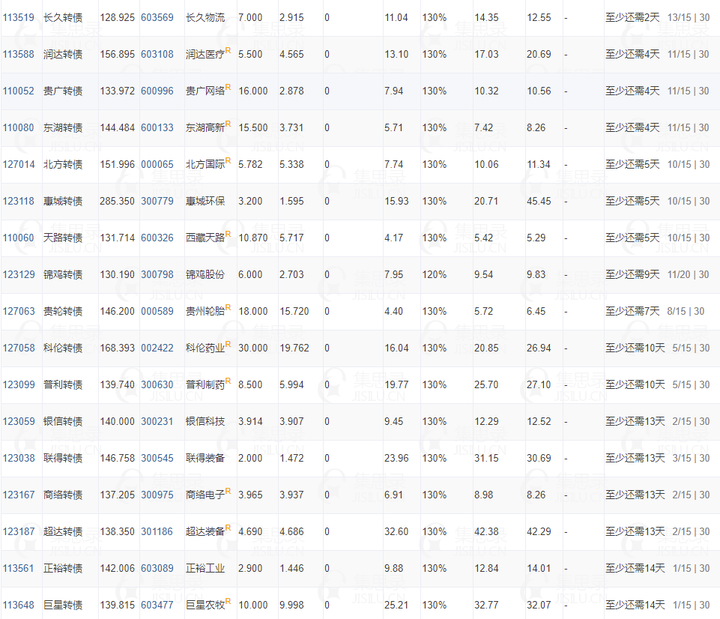Select progress text 至少还需9天
This screenshot has width=720, height=619.
tap(632, 275)
